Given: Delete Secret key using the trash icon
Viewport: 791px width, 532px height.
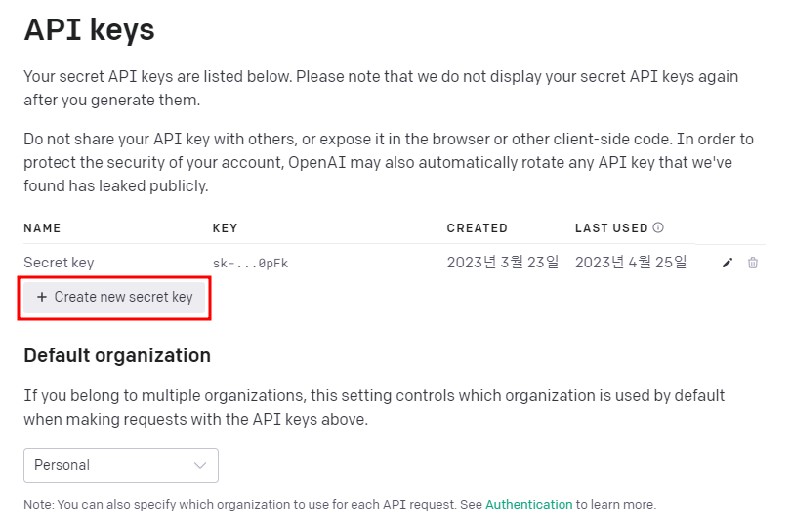Looking at the screenshot, I should [753, 263].
